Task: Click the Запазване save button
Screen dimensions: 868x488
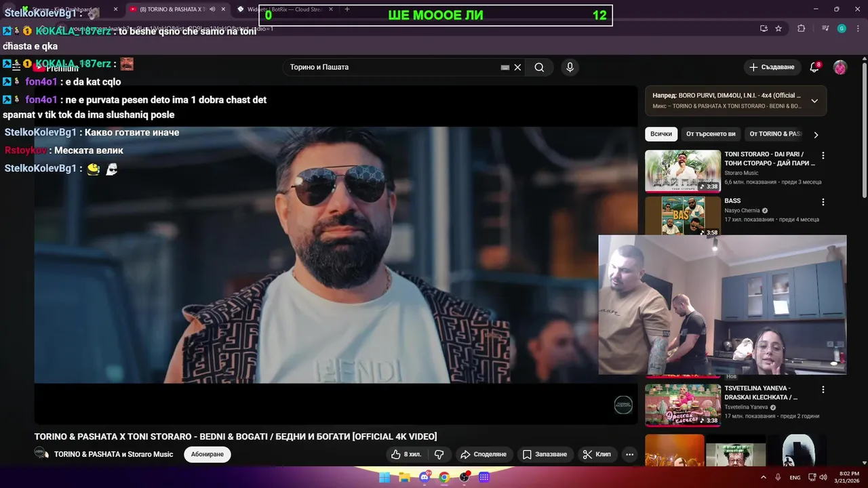Action: [x=545, y=454]
